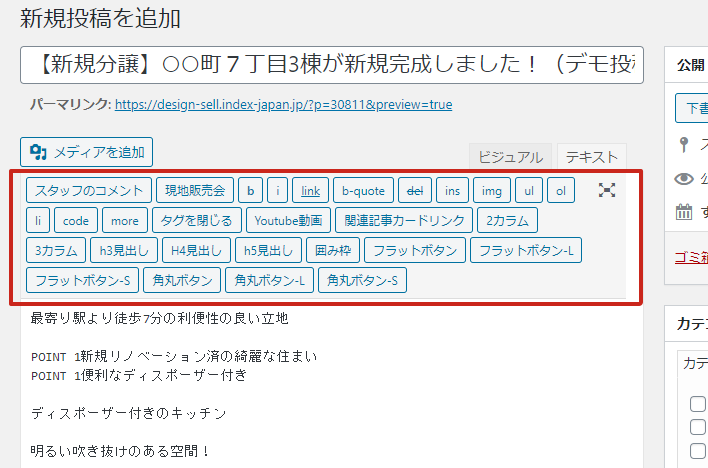Switch to the テキスト editor tab
Image resolution: width=708 pixels, height=468 pixels.
pyautogui.click(x=591, y=157)
